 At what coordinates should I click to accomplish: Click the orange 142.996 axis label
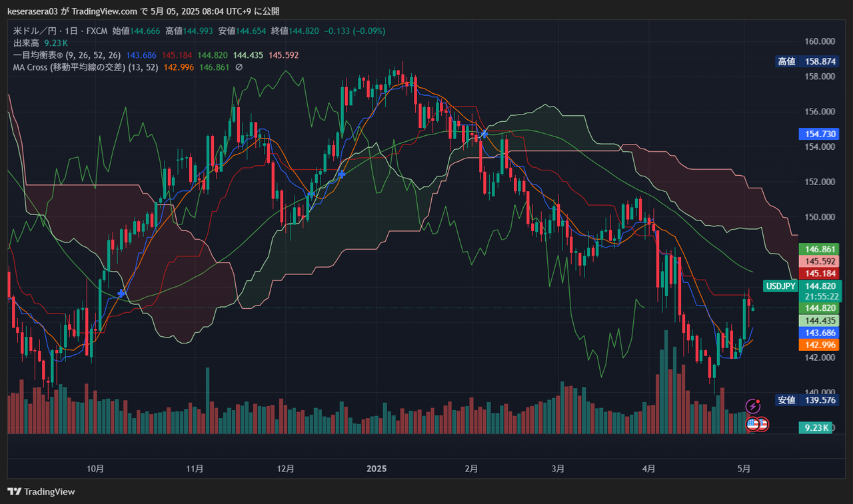coord(818,345)
